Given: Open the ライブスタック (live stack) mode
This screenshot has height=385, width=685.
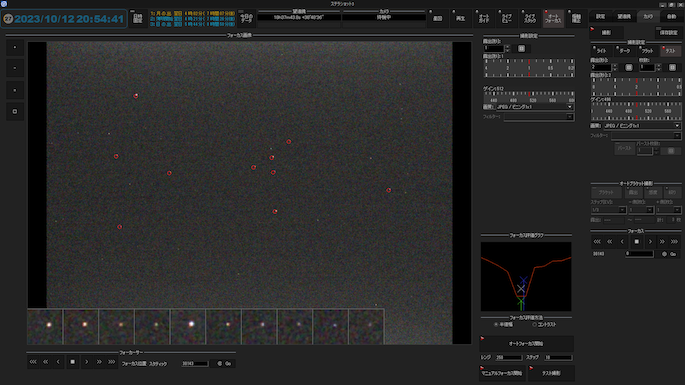Looking at the screenshot, I should click(x=530, y=18).
